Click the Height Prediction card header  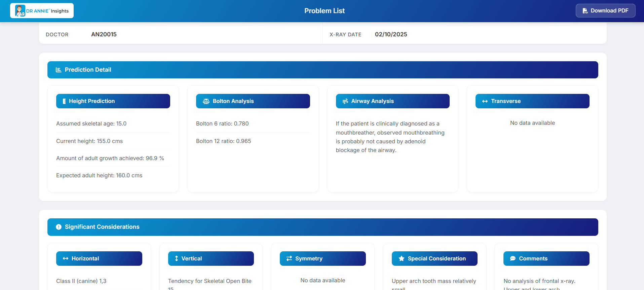coord(113,101)
